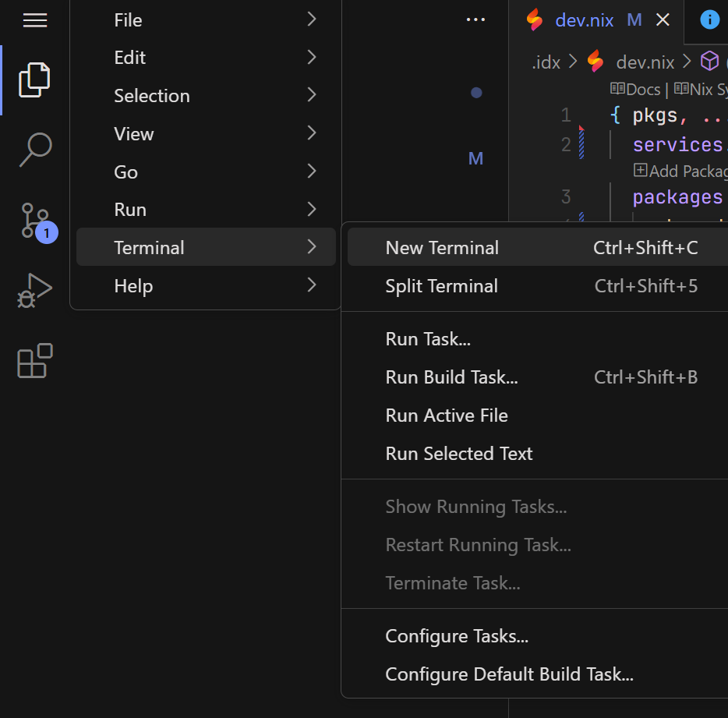The width and height of the screenshot is (728, 718).
Task: Click dev.nix in the breadcrumb path
Action: [645, 62]
